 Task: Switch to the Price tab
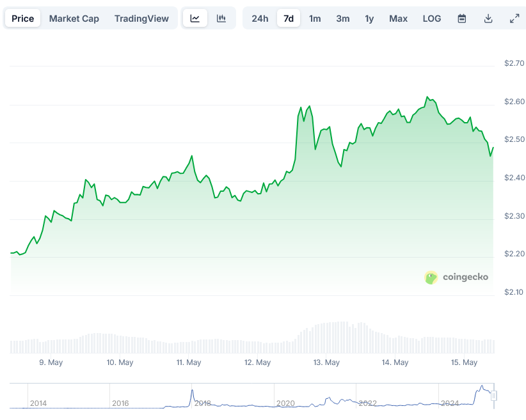tap(22, 18)
